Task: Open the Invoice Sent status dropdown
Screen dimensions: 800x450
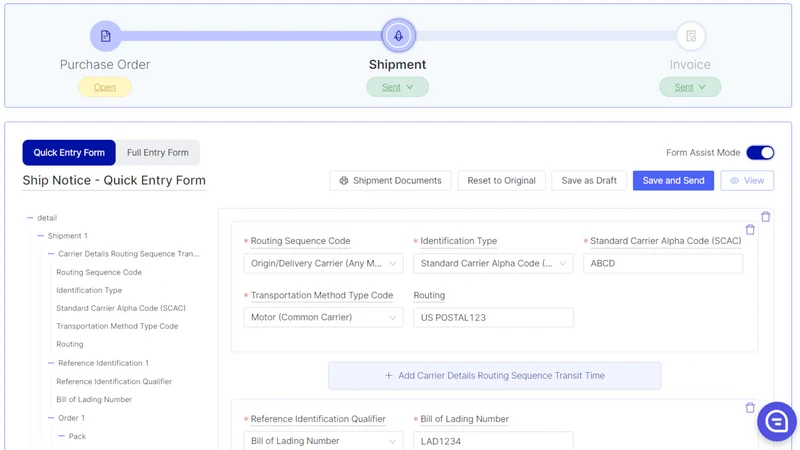Action: [690, 87]
